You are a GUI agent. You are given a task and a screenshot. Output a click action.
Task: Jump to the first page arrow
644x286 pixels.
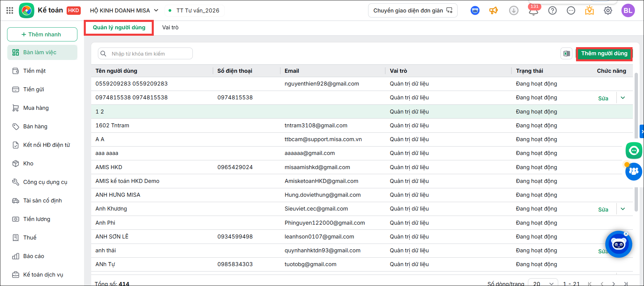point(589,284)
